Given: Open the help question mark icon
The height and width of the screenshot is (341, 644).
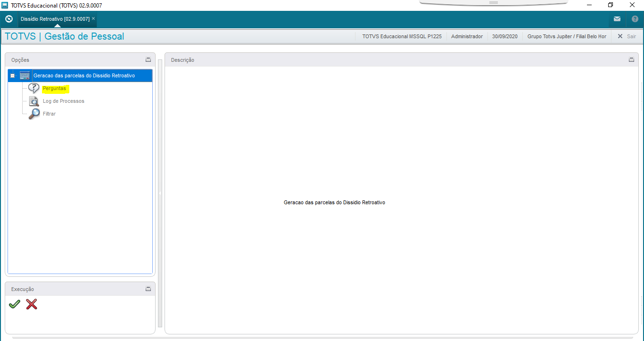Looking at the screenshot, I should 635,19.
